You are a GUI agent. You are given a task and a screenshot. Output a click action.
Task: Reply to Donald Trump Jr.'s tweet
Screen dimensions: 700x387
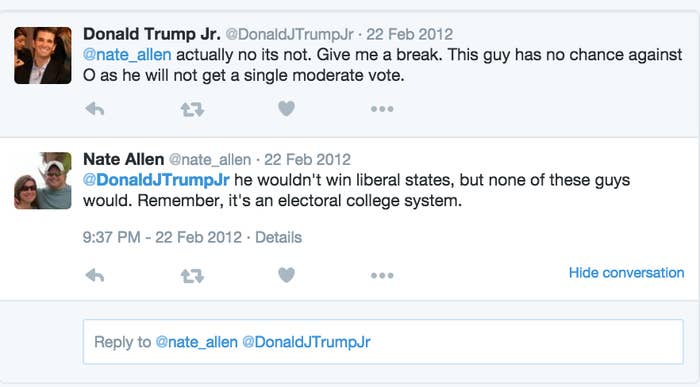pos(95,109)
